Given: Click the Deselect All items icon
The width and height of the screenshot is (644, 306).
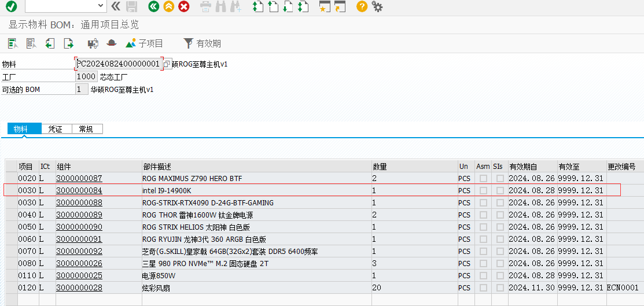Looking at the screenshot, I should click(x=32, y=43).
